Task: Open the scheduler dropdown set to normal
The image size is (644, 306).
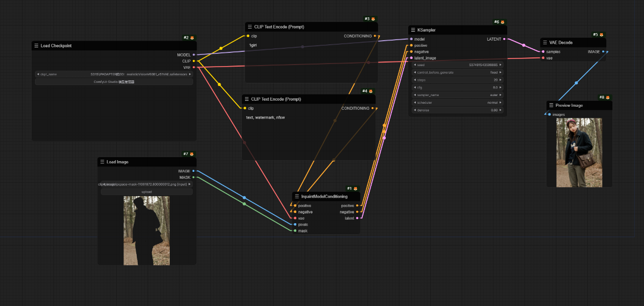Action: point(457,103)
